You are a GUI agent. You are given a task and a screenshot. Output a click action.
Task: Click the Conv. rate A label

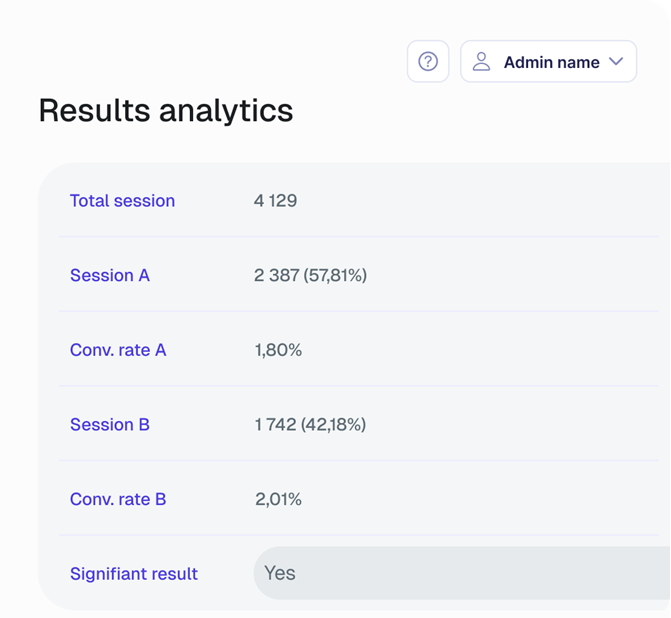[x=118, y=350]
